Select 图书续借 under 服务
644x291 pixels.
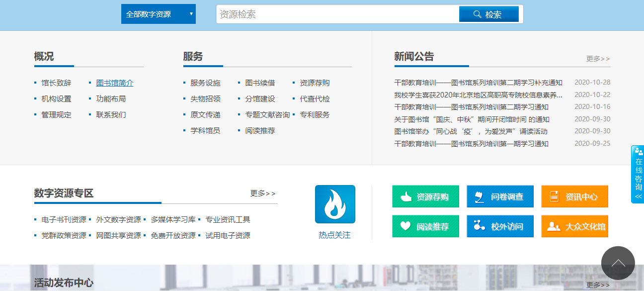(x=260, y=83)
